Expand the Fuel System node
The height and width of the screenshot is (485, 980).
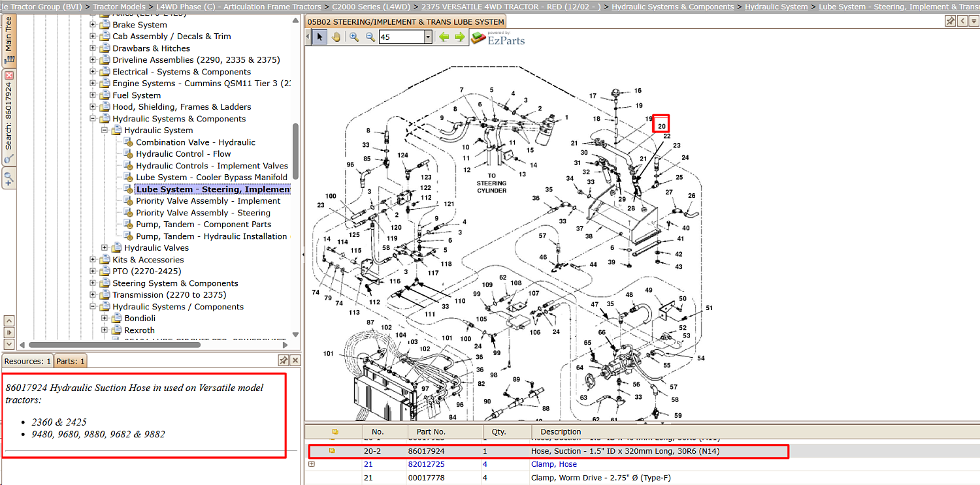click(93, 95)
